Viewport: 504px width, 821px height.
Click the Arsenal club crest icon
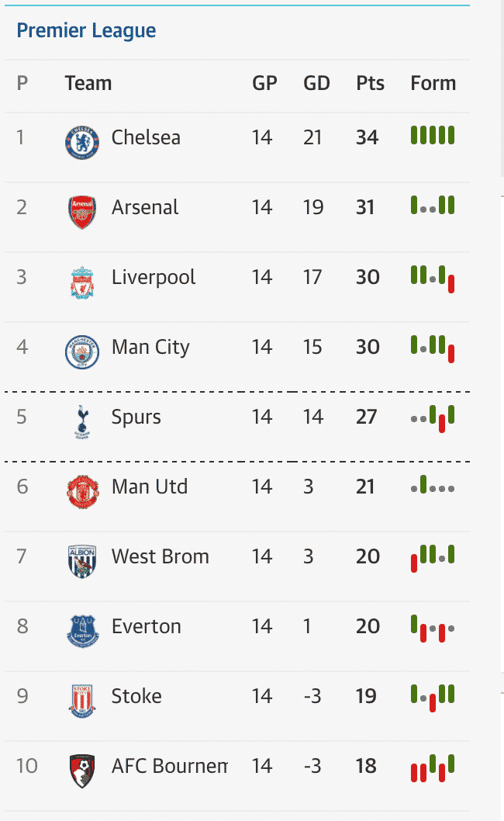[81, 212]
